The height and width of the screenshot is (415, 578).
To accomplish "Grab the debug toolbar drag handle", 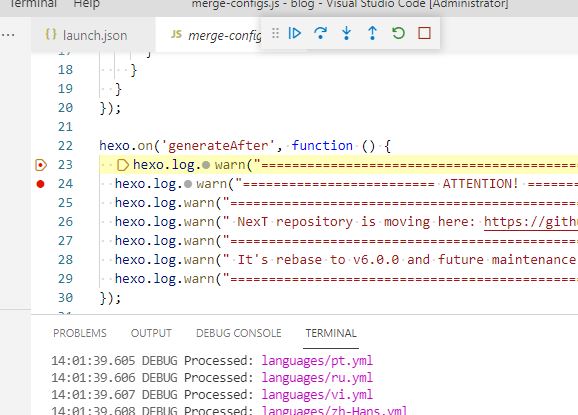I will click(275, 33).
